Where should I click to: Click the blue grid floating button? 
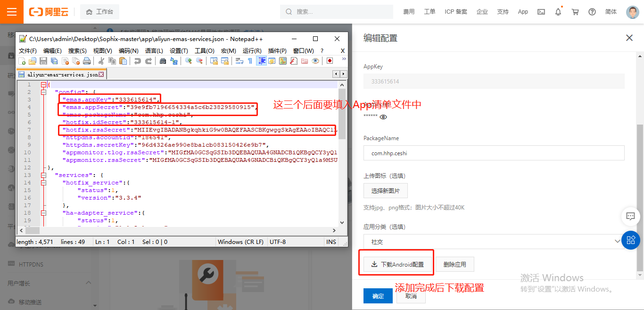pos(631,240)
